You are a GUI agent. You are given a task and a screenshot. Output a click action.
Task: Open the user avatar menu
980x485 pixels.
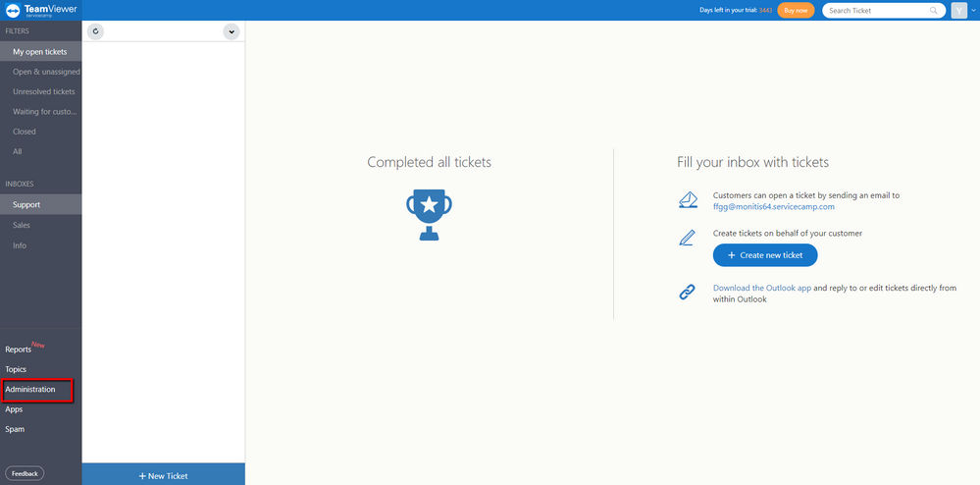tap(958, 11)
